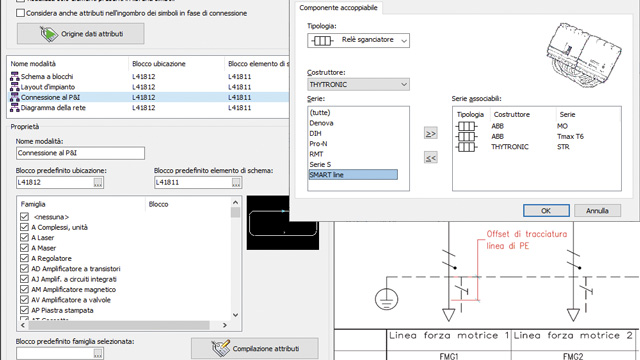Click the Famiglia list scroll right arrow
Screen dimensions: 640x360
coord(224,325)
